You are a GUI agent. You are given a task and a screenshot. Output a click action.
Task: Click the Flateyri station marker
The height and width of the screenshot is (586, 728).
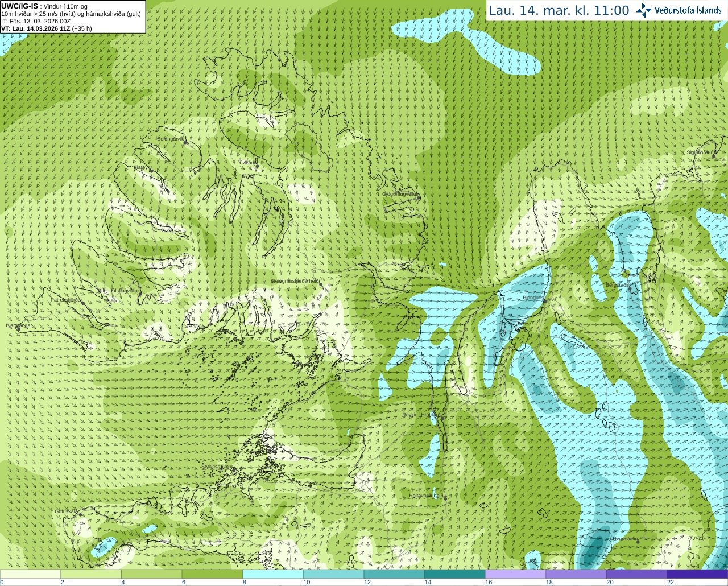coord(151,171)
